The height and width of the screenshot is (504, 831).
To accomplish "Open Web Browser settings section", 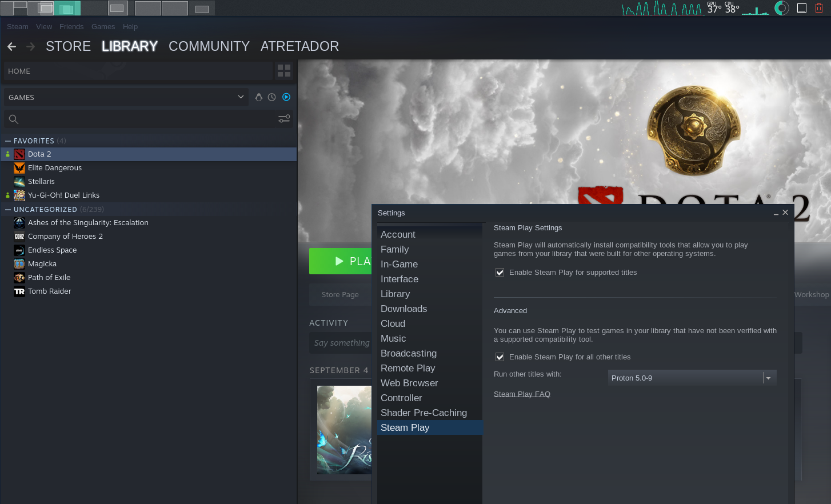I will [x=430, y=383].
